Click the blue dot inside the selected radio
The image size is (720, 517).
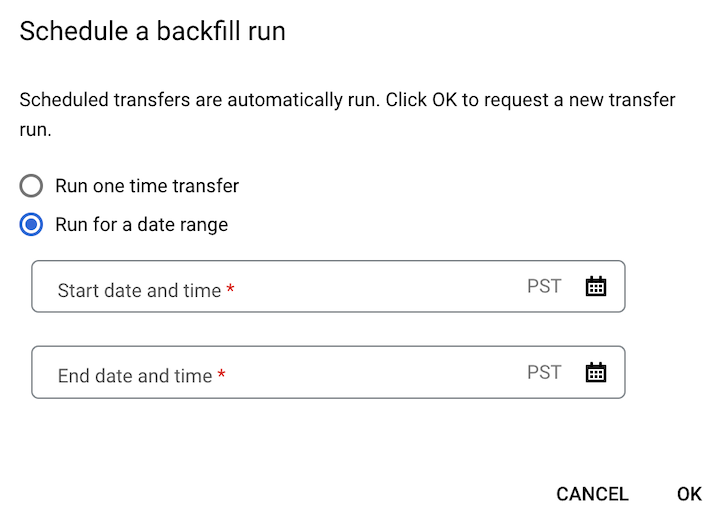pyautogui.click(x=32, y=225)
